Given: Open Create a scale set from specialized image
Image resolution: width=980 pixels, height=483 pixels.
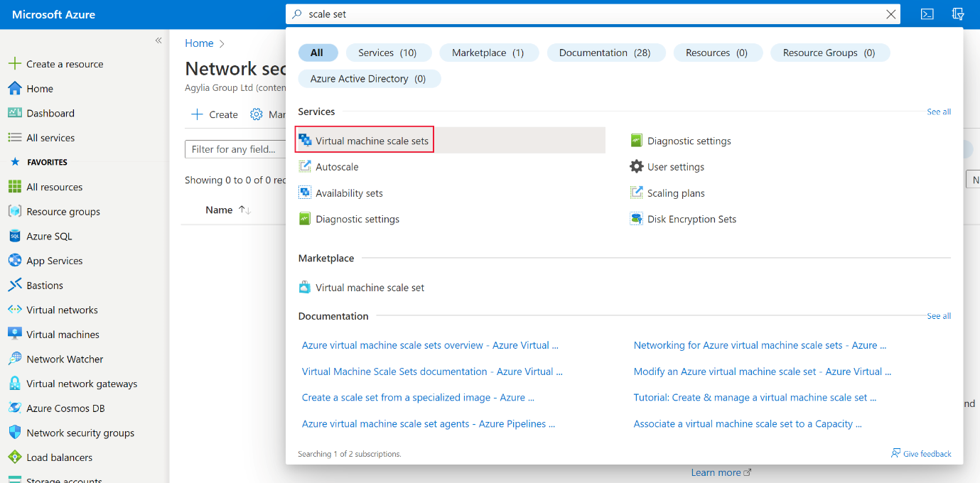Looking at the screenshot, I should (418, 398).
